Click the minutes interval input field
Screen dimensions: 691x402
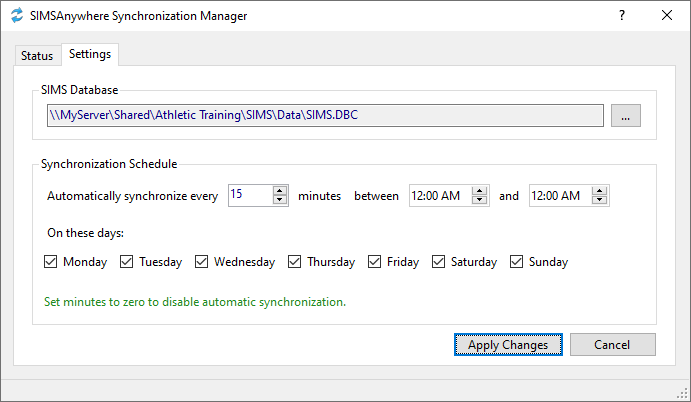[250, 195]
